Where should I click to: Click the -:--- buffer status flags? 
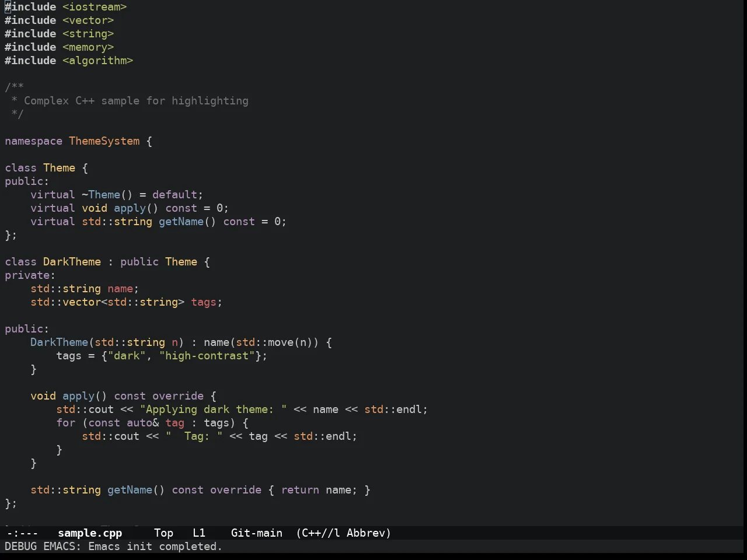tap(22, 533)
